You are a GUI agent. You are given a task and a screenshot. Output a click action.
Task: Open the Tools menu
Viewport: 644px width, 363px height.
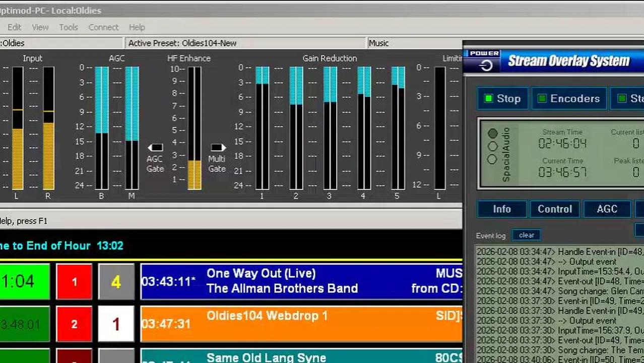click(69, 27)
